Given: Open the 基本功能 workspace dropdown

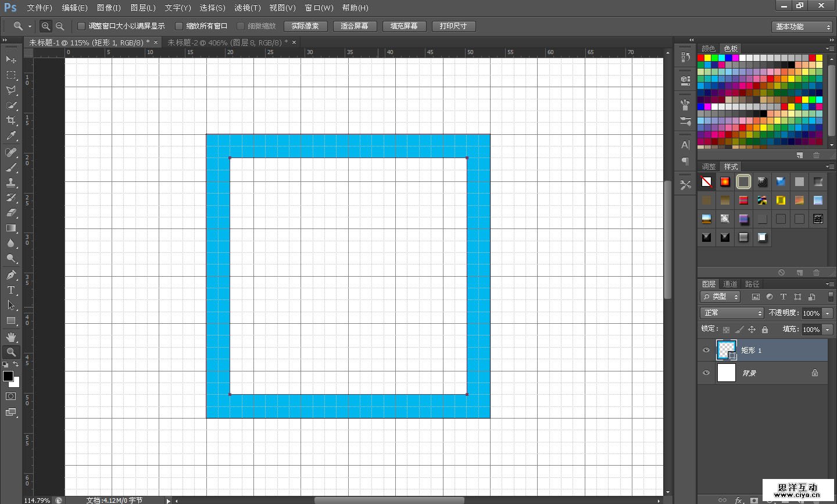Looking at the screenshot, I should click(803, 27).
